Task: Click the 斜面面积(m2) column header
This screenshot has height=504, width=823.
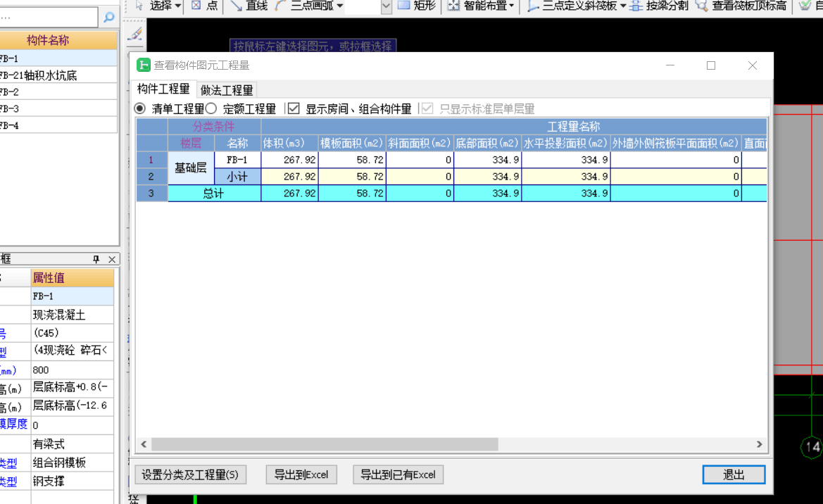Action: [x=420, y=143]
